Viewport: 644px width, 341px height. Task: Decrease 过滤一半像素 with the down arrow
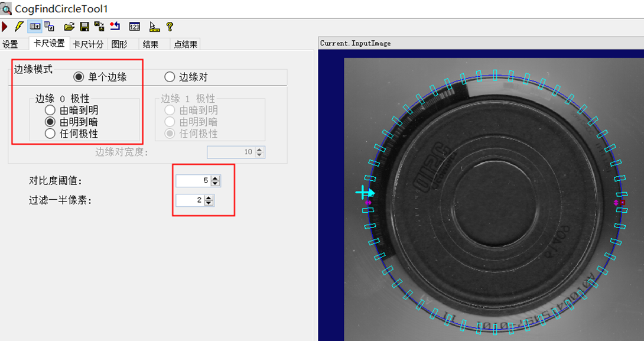(x=209, y=203)
